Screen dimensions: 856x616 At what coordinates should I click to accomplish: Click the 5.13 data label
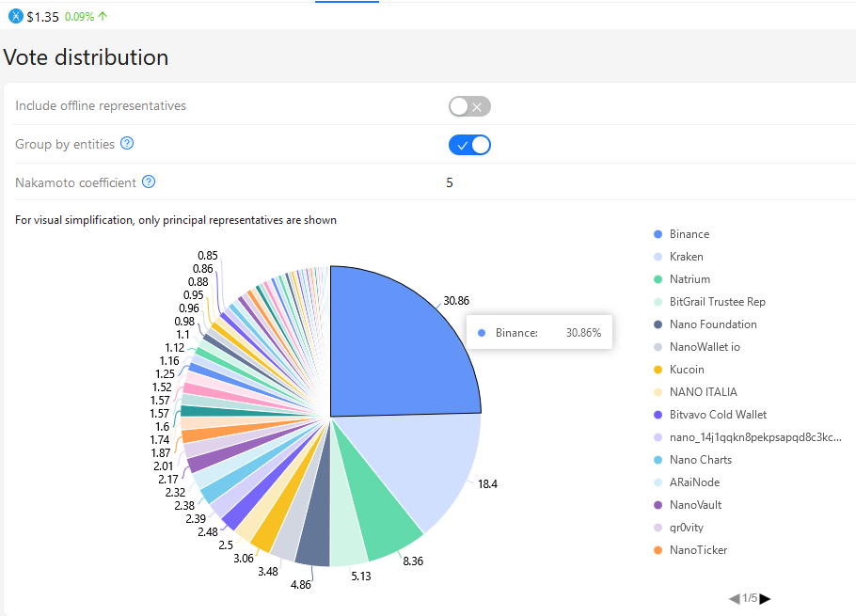(x=361, y=577)
